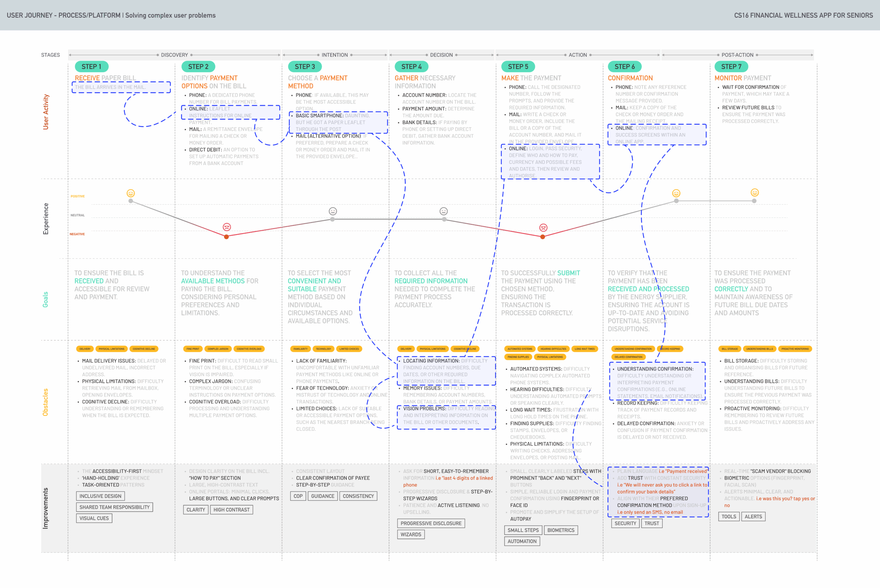Click the WIZARDS tag box
Image resolution: width=880 pixels, height=588 pixels.
click(x=411, y=534)
